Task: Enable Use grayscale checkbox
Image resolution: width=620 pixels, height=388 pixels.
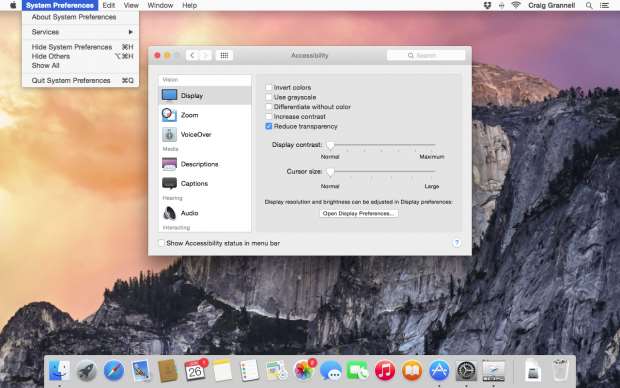Action: click(269, 97)
